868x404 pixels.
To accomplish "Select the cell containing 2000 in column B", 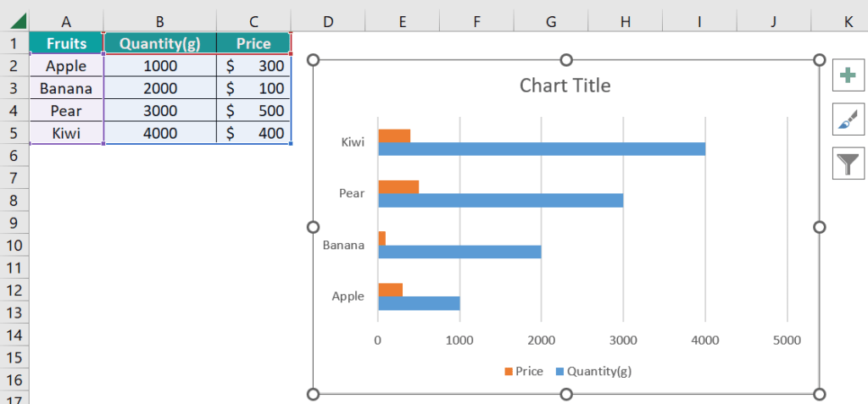I will click(160, 88).
